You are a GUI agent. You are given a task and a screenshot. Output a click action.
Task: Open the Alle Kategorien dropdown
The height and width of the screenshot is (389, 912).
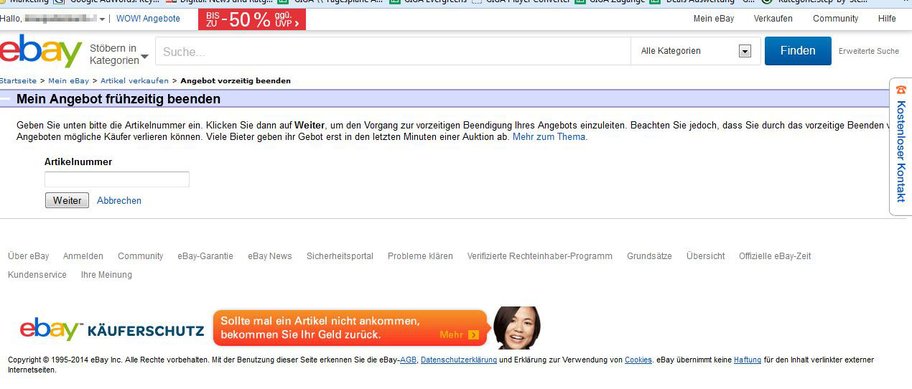click(695, 51)
